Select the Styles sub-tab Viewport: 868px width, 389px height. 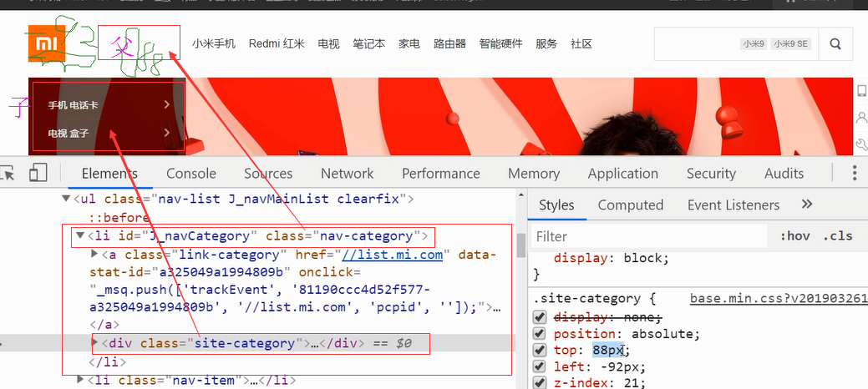point(556,205)
